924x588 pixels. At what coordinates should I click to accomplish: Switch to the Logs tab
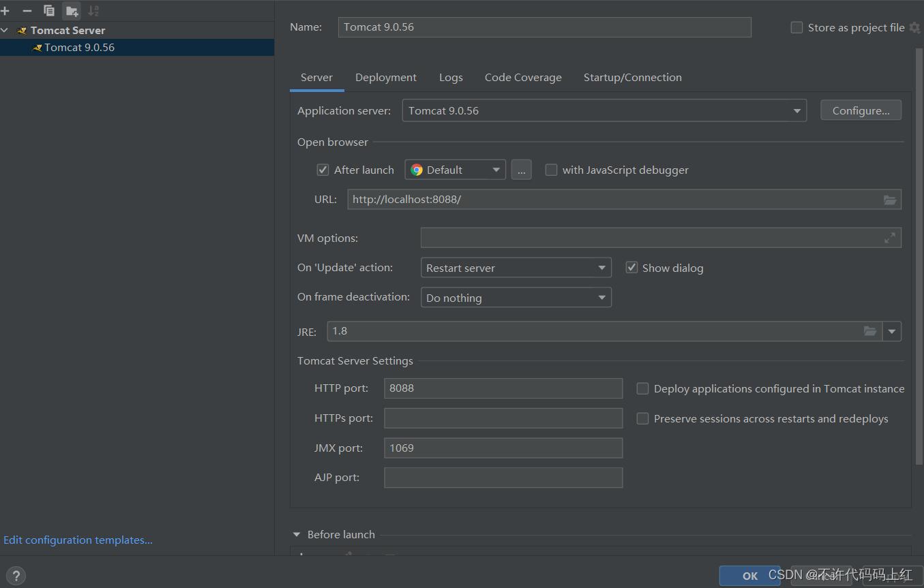click(x=451, y=78)
